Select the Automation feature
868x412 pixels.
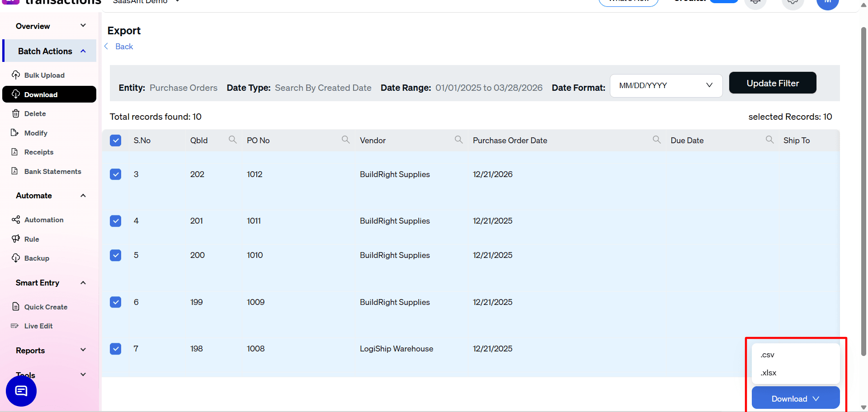click(x=43, y=220)
